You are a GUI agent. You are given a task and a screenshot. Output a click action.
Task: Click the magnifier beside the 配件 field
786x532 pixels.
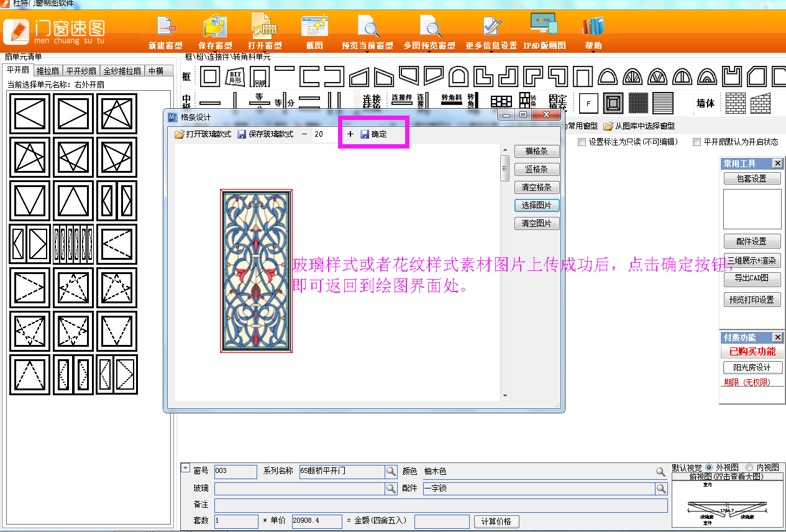pos(661,489)
